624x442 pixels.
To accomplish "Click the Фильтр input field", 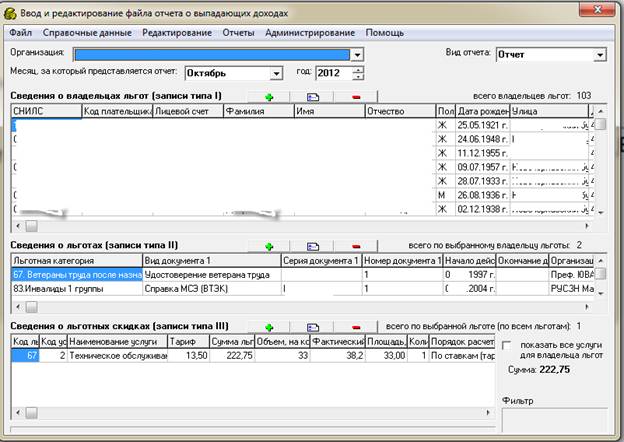I will click(554, 420).
